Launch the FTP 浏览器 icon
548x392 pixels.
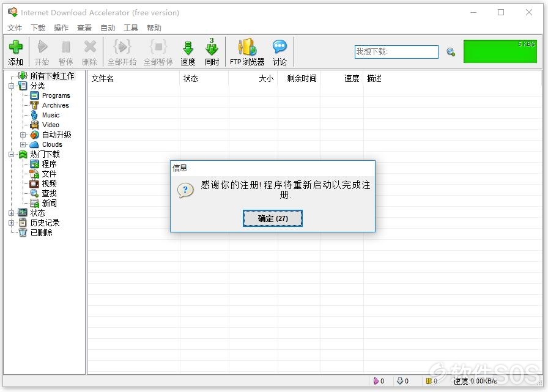[x=247, y=47]
